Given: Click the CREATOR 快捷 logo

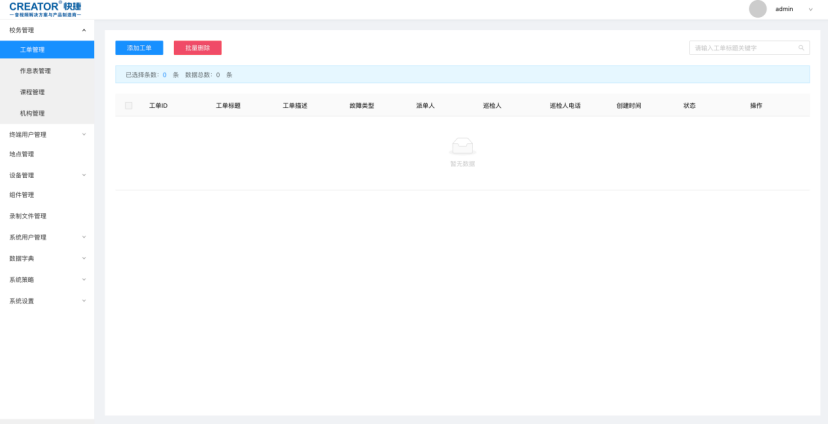Looking at the screenshot, I should coord(45,9).
